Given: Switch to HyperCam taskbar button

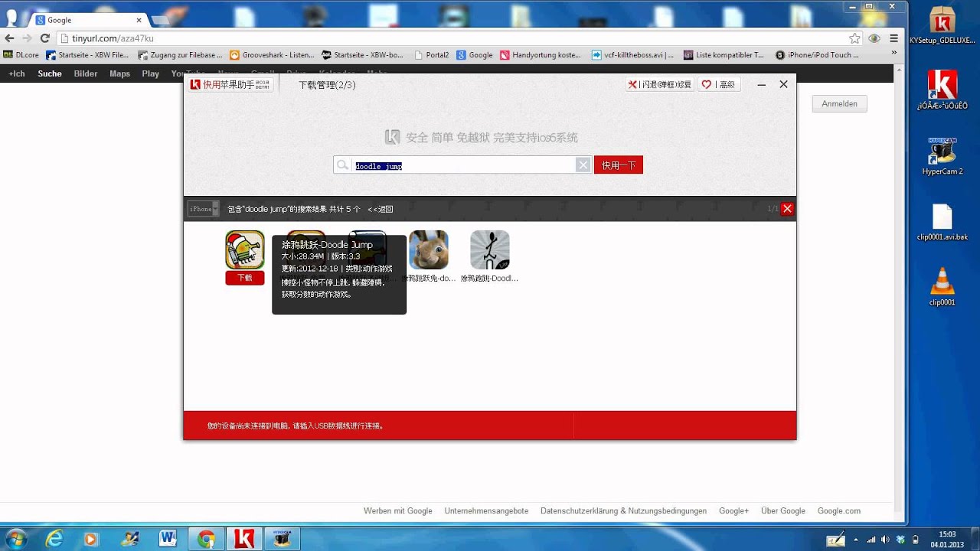Looking at the screenshot, I should pyautogui.click(x=283, y=539).
